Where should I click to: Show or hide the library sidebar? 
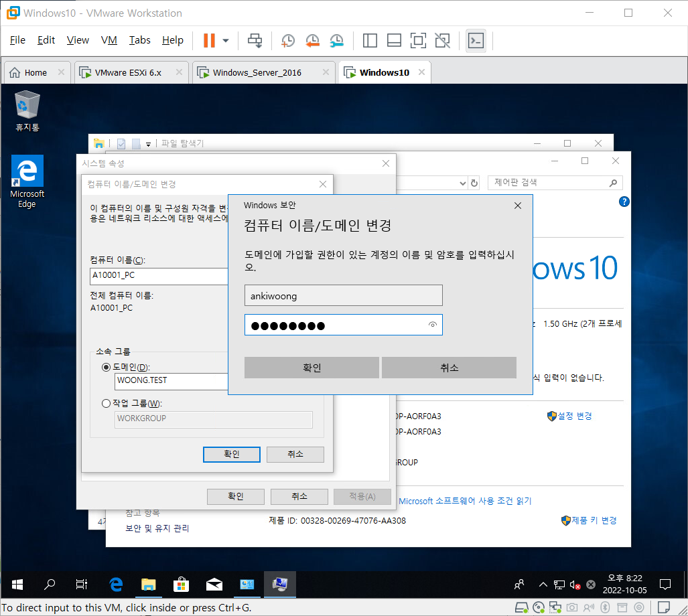(370, 41)
